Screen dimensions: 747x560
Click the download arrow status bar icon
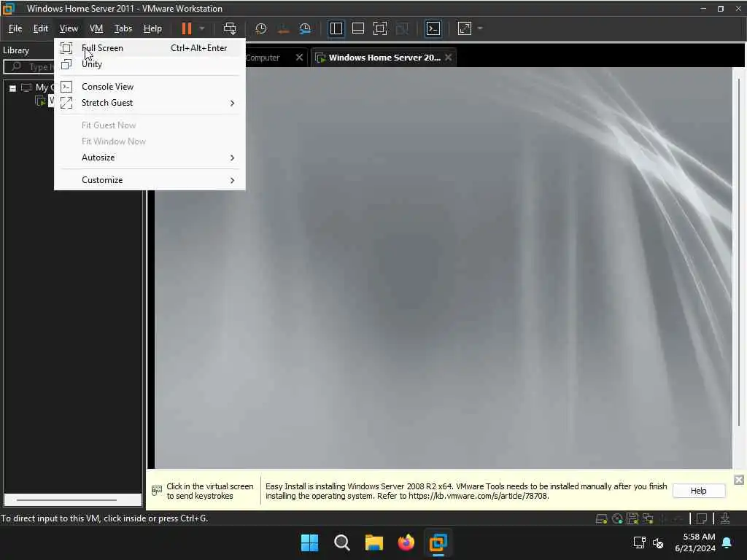(725, 518)
